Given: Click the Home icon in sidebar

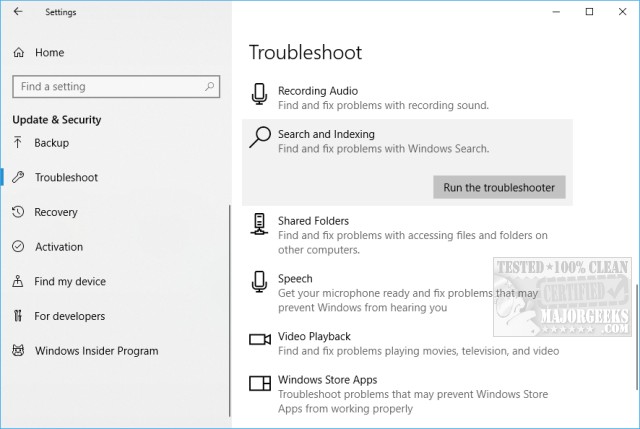Looking at the screenshot, I should tap(18, 52).
